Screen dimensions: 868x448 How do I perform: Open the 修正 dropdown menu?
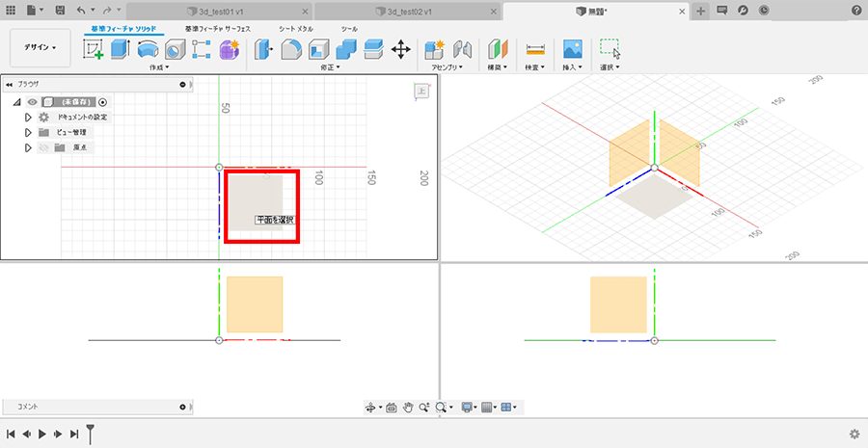[x=331, y=66]
